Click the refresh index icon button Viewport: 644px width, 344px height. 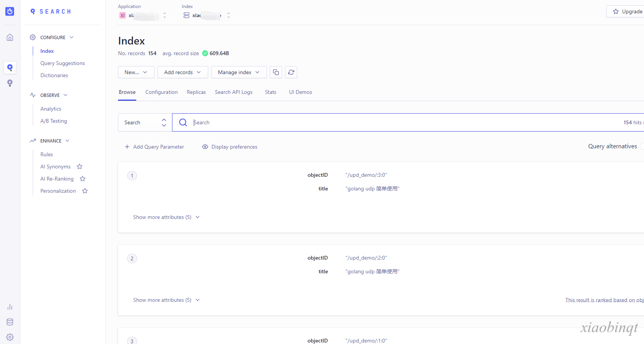(x=291, y=72)
